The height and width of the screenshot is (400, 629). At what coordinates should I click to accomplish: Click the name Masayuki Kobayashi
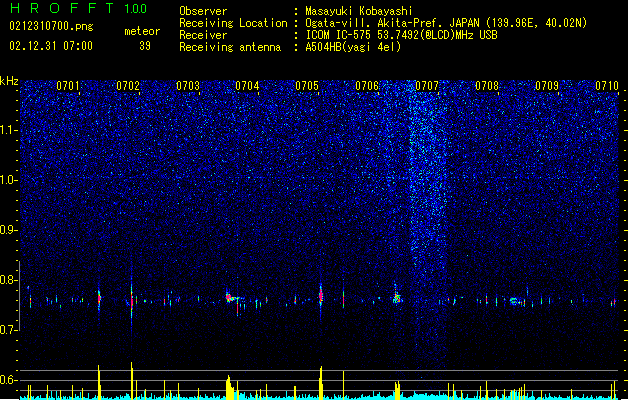tap(359, 11)
